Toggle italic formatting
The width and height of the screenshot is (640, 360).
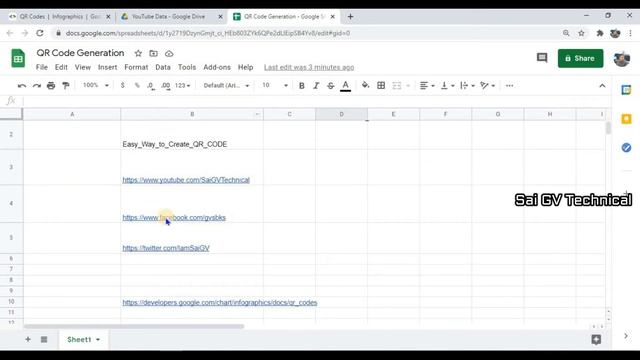click(316, 86)
